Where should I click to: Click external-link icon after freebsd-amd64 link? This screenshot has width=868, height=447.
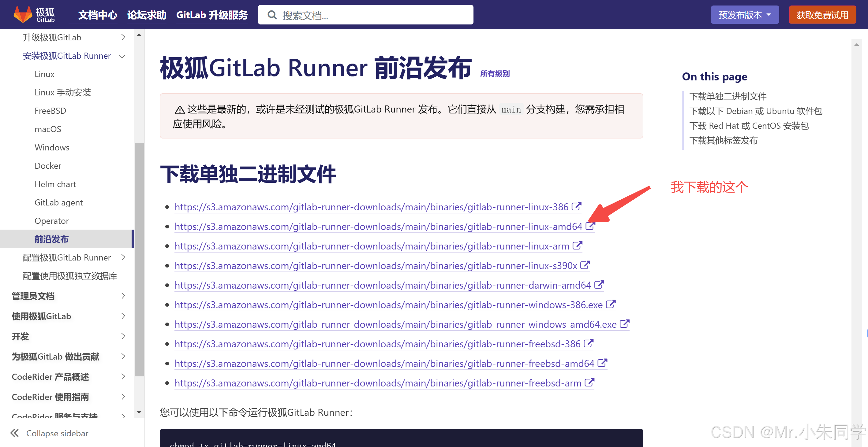coord(602,363)
